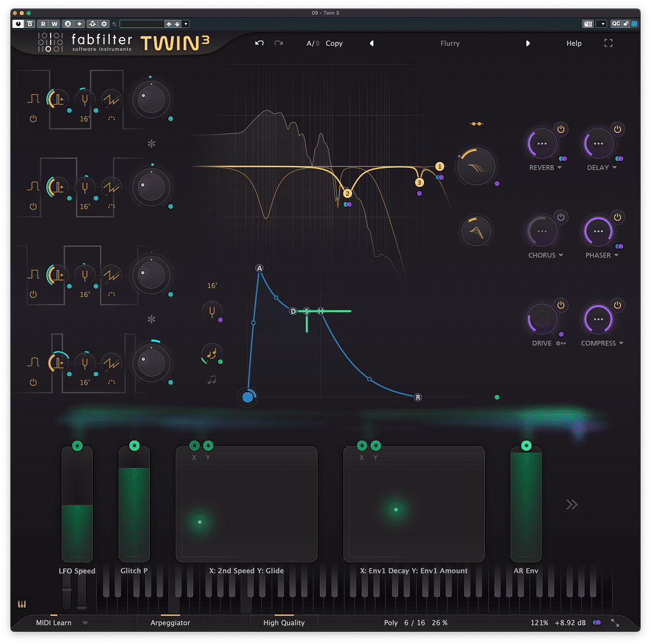651x644 pixels.
Task: Open the CHORUS type dropdown
Action: pos(545,256)
